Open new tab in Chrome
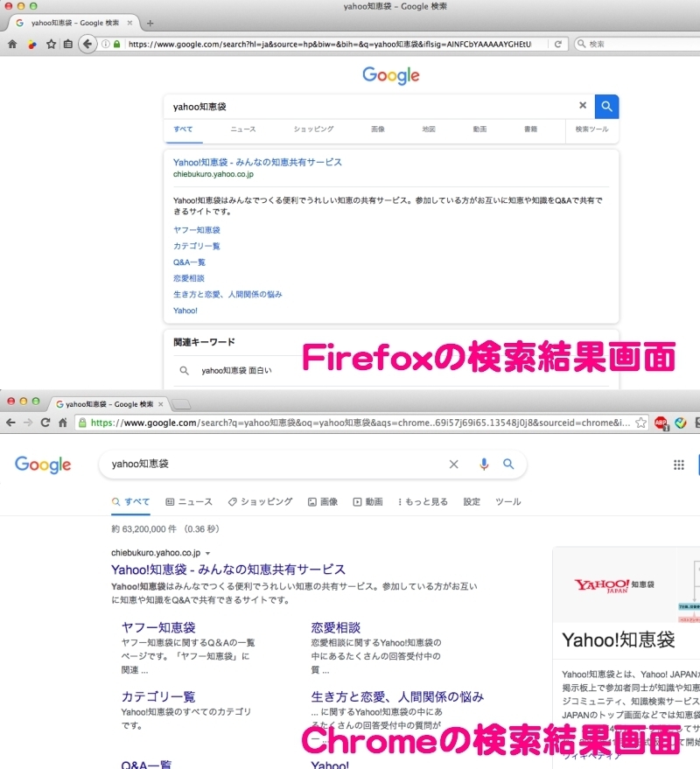This screenshot has width=700, height=769. tap(181, 404)
